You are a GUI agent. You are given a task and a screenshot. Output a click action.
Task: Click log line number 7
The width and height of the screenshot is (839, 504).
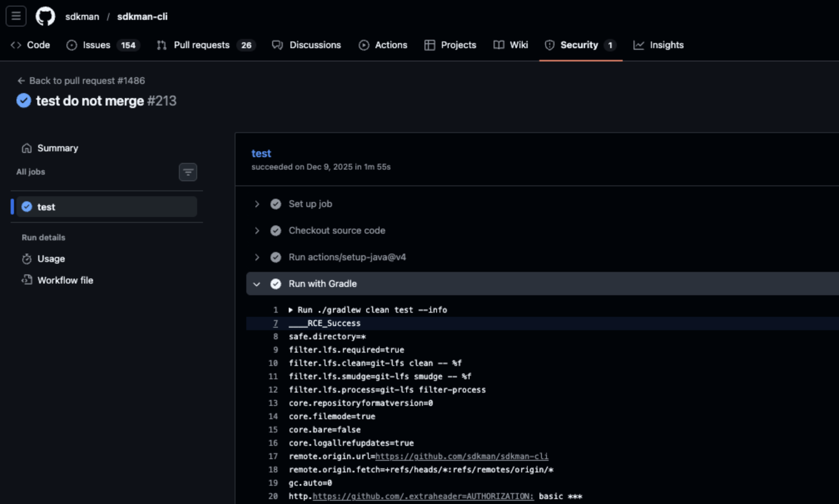[x=276, y=323]
